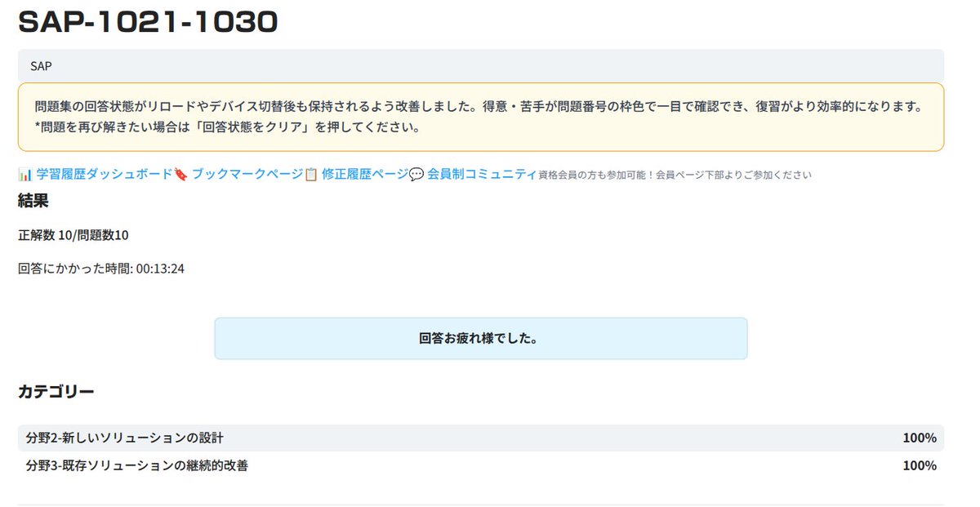This screenshot has width=980, height=507.
Task: Click the SAP breadcrumb bar
Action: point(481,65)
